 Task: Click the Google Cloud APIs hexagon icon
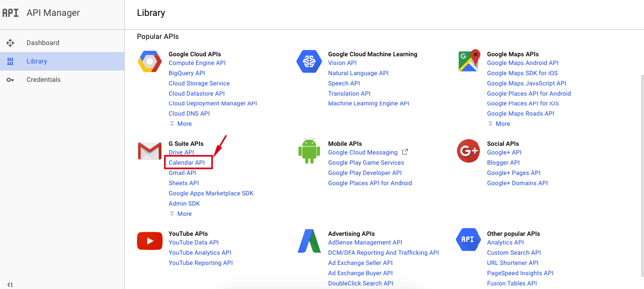[150, 62]
